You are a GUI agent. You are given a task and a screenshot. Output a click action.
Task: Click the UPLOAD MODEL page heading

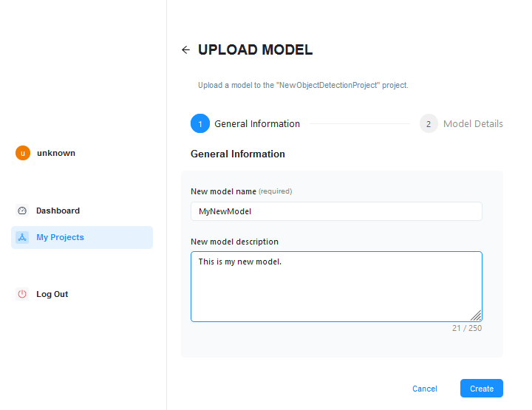click(x=255, y=49)
